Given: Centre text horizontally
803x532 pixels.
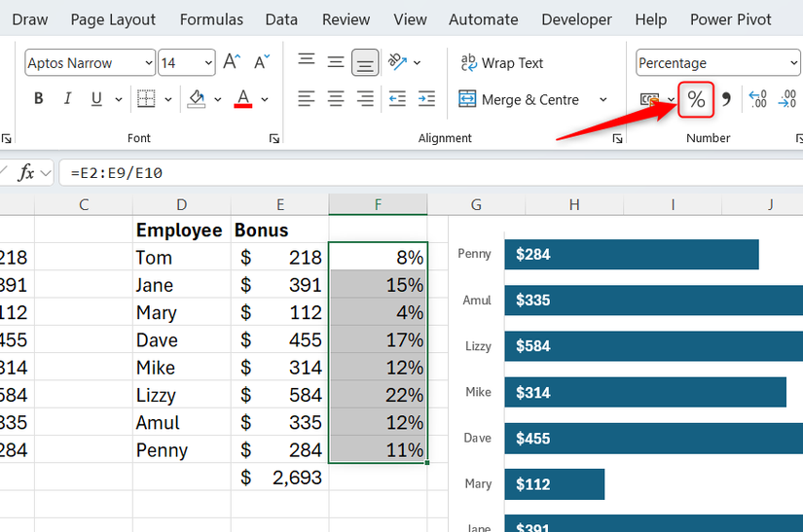Looking at the screenshot, I should [x=336, y=98].
